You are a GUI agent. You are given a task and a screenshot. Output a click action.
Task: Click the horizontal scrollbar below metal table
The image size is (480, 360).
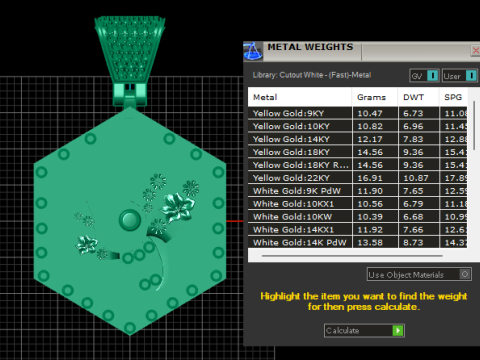[x=352, y=256]
